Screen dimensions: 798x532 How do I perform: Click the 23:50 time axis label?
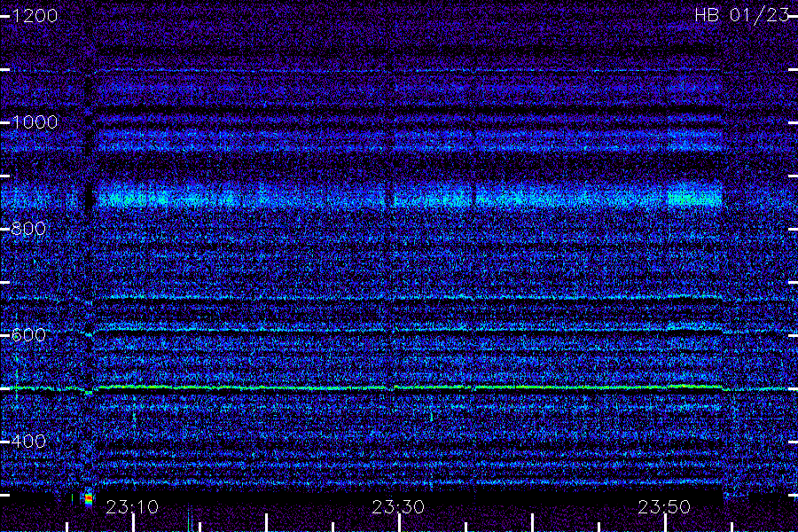(664, 507)
